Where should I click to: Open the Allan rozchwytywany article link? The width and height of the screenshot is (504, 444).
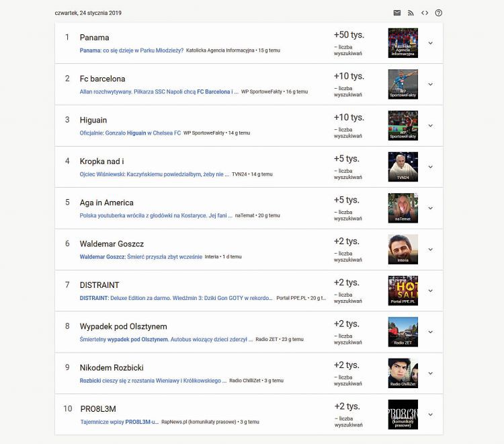click(x=159, y=91)
